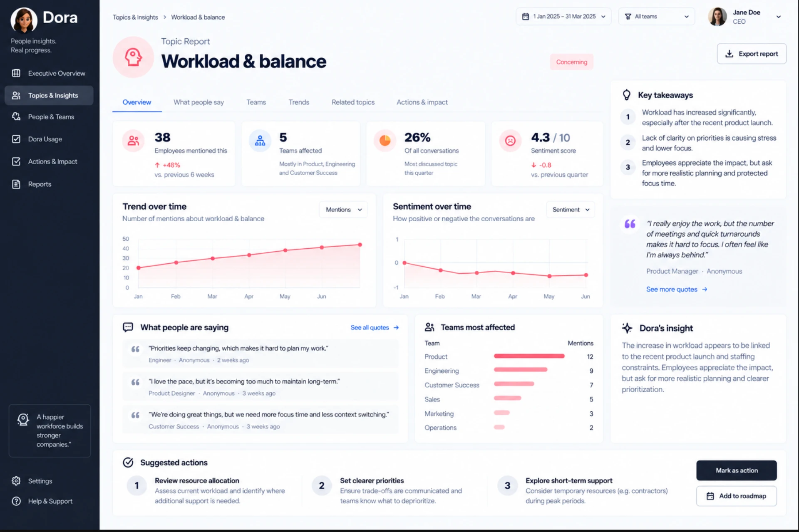
Task: Open the All teams filter dropdown
Action: point(657,17)
